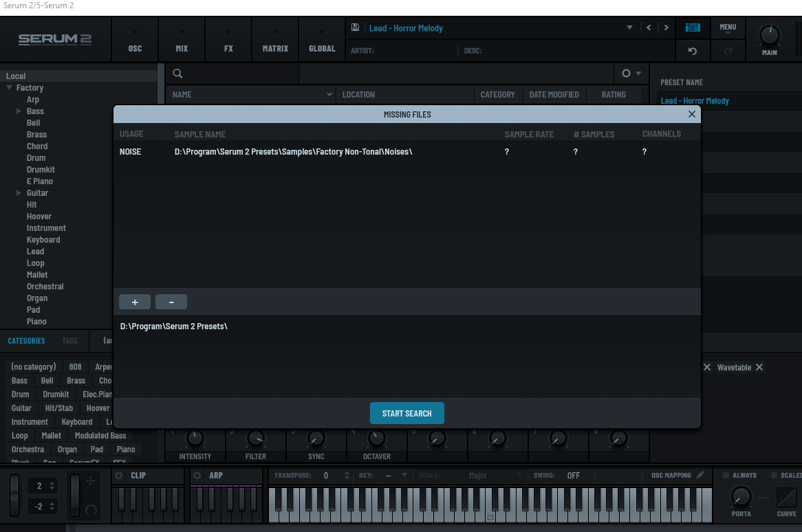Screen dimensions: 802x532
Task: Adjust the MAIN volume knob
Action: coord(769,35)
